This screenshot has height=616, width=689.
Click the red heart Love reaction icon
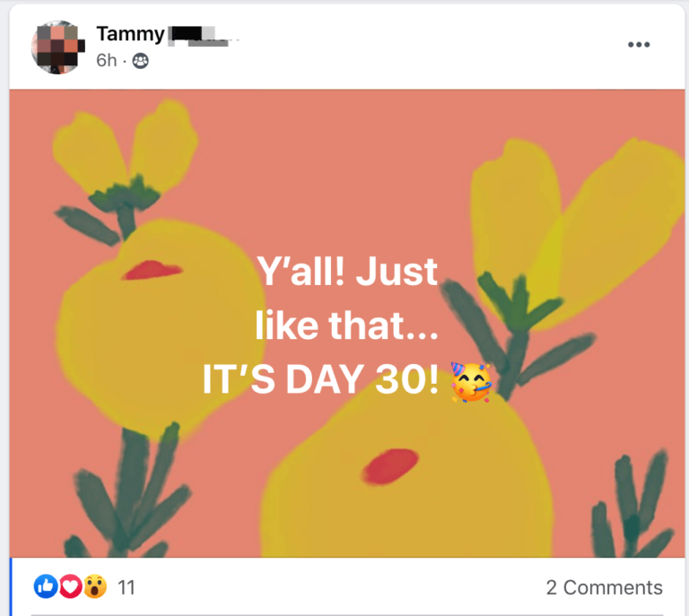point(70,587)
